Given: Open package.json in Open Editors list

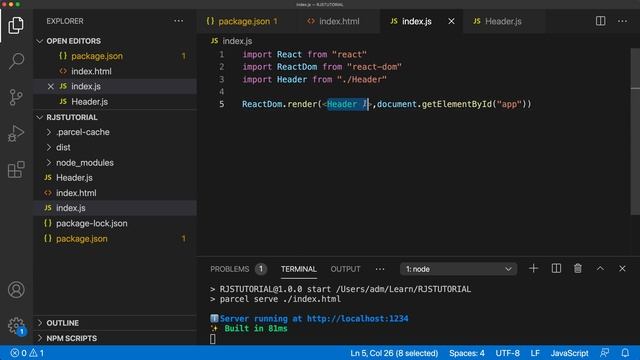Looking at the screenshot, I should tap(115, 56).
